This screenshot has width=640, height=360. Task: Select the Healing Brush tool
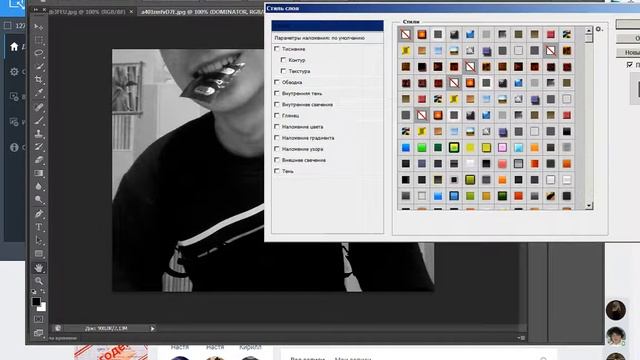click(39, 107)
